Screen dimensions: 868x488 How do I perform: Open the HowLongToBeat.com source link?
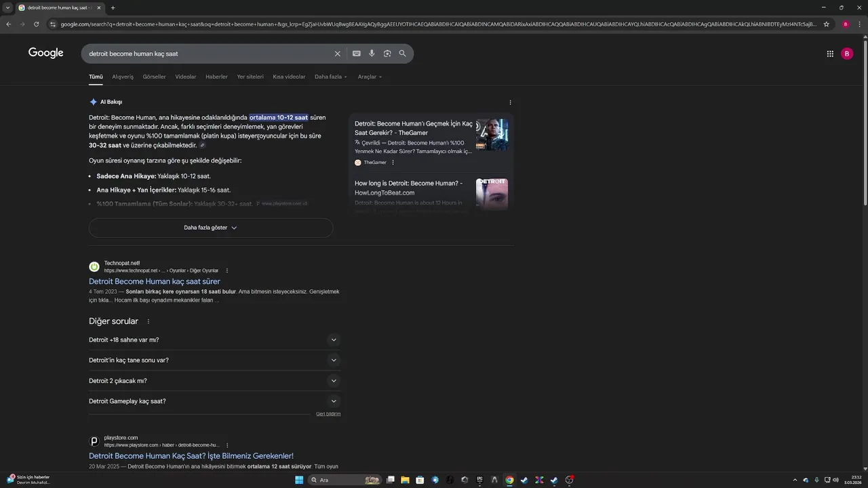click(x=409, y=188)
